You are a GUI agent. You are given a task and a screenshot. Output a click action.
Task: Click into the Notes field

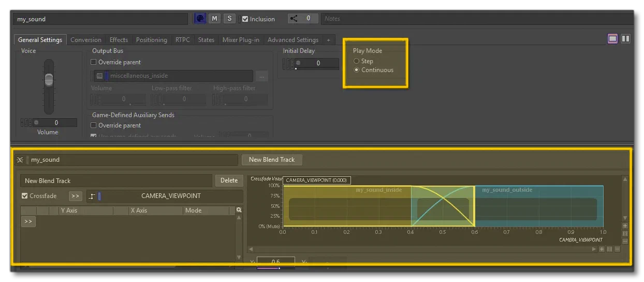pos(476,19)
